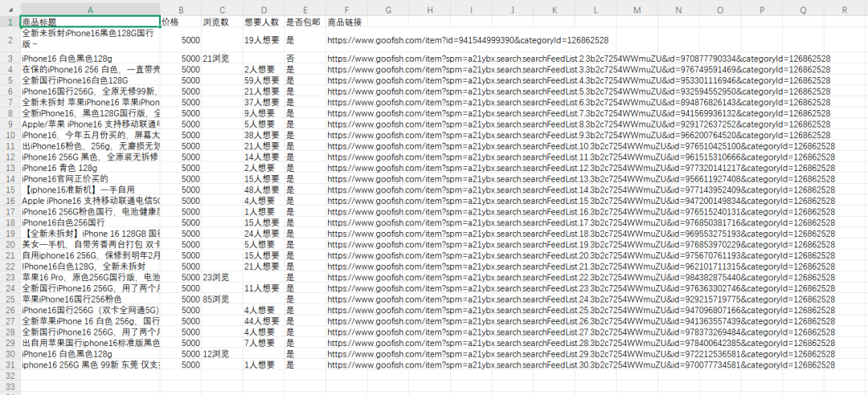Select the 12浏览 cell
The width and height of the screenshot is (868, 395).
[x=222, y=353]
